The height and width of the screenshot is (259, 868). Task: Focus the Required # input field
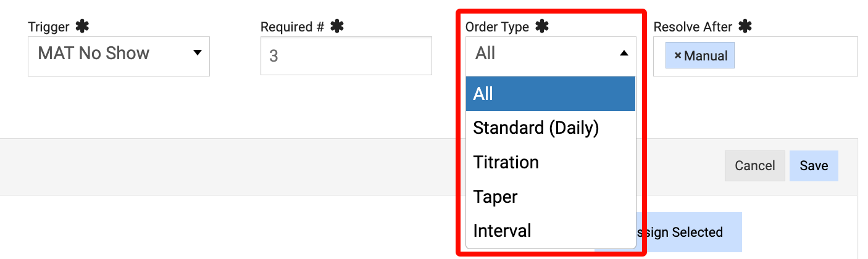pos(346,56)
